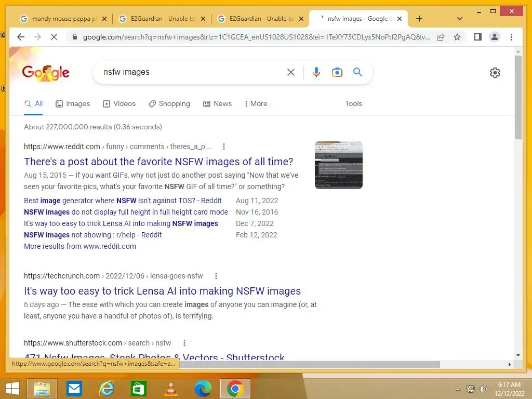Viewport: 532px width, 399px height.
Task: Open Chrome side panel
Action: pos(478,37)
